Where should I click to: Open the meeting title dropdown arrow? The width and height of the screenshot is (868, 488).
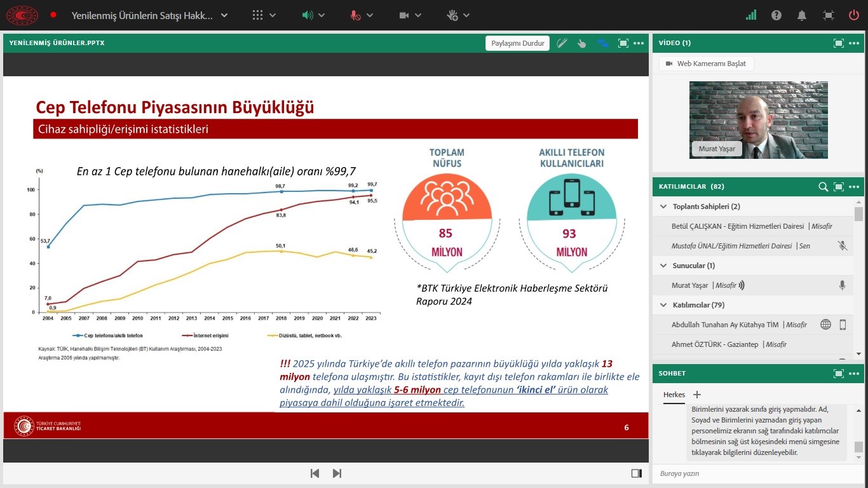pos(224,15)
